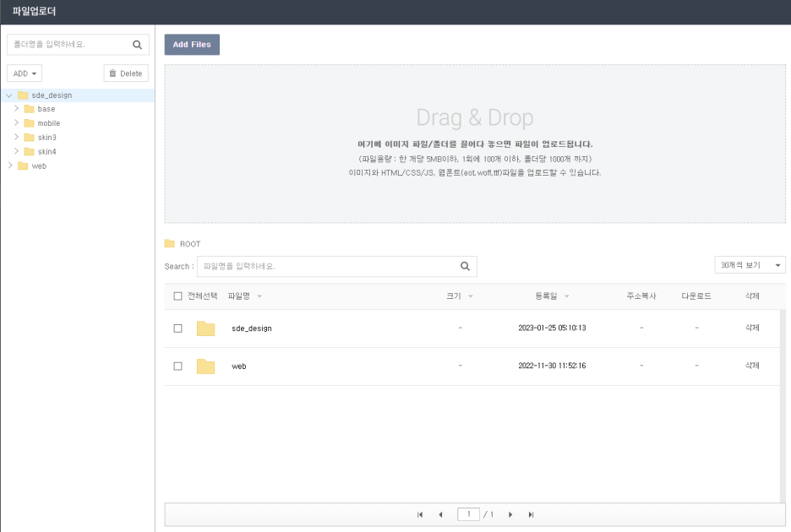Click the file search magnifier icon
Screen dimensions: 791x532
(465, 266)
